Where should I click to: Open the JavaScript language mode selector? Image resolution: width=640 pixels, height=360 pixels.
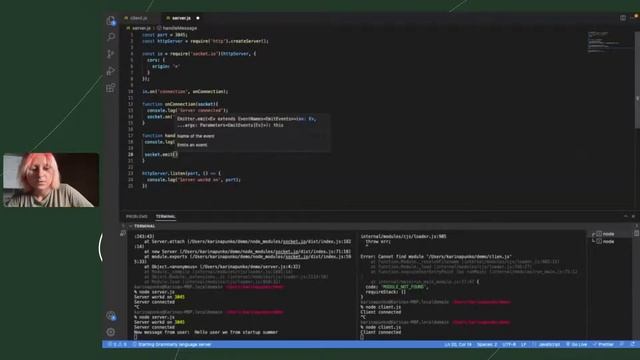pos(549,344)
